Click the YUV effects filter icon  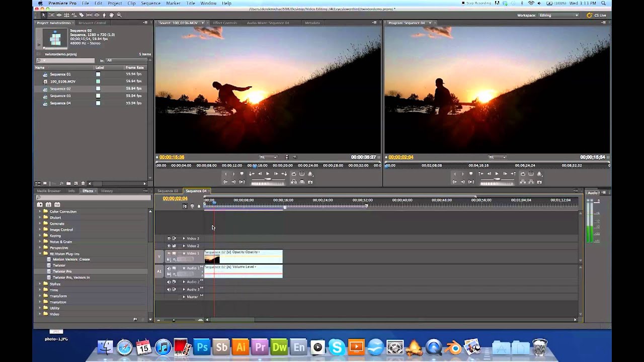point(57,205)
